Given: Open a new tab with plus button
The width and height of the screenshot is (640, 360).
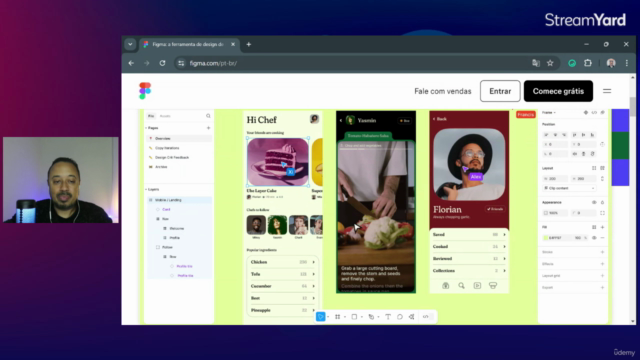Looking at the screenshot, I should click(x=249, y=44).
